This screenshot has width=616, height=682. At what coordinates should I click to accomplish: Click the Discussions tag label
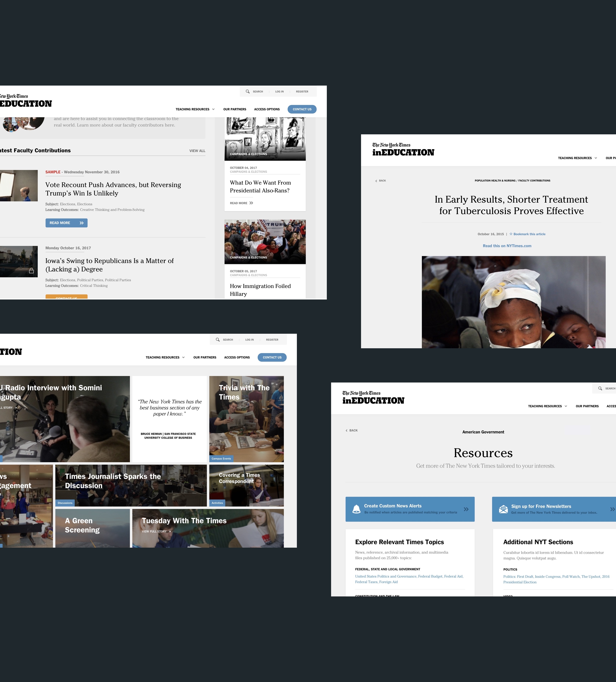[x=65, y=503]
